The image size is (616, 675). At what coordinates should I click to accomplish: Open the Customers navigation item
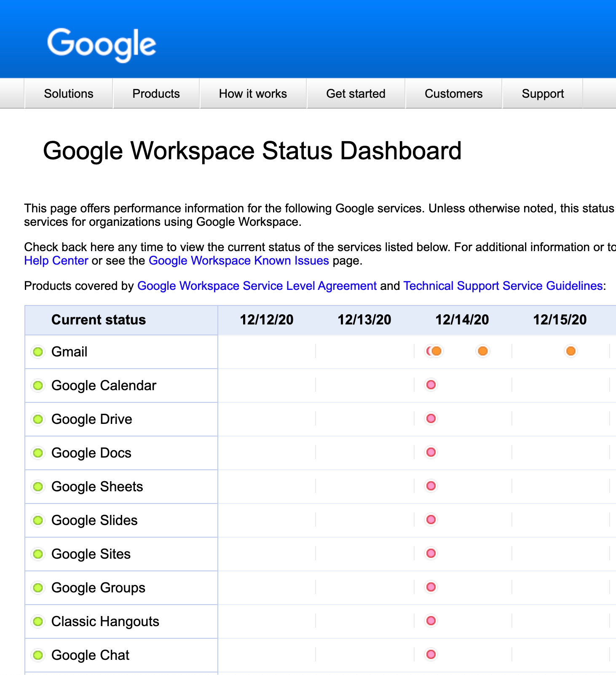454,94
